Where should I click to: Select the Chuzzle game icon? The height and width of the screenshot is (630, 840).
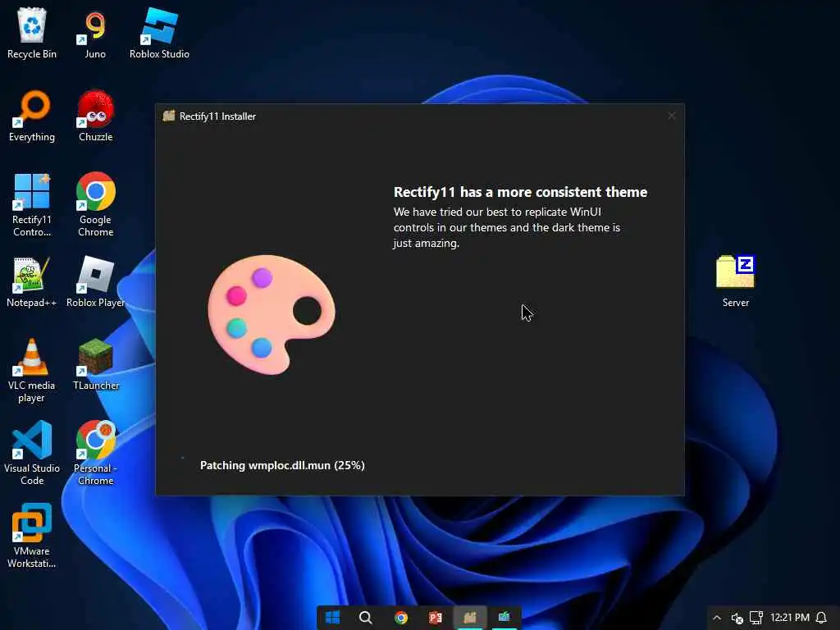pyautogui.click(x=95, y=115)
